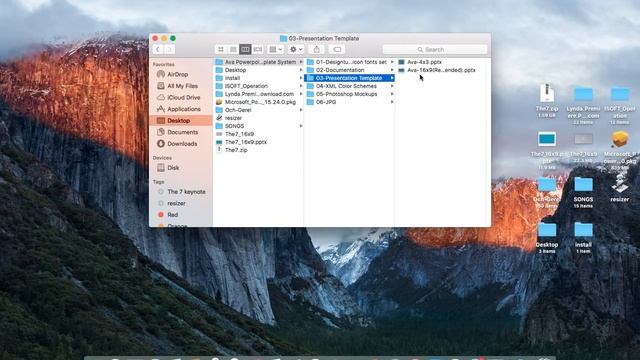
Task: Click the Share toolbar button
Action: pyautogui.click(x=316, y=49)
